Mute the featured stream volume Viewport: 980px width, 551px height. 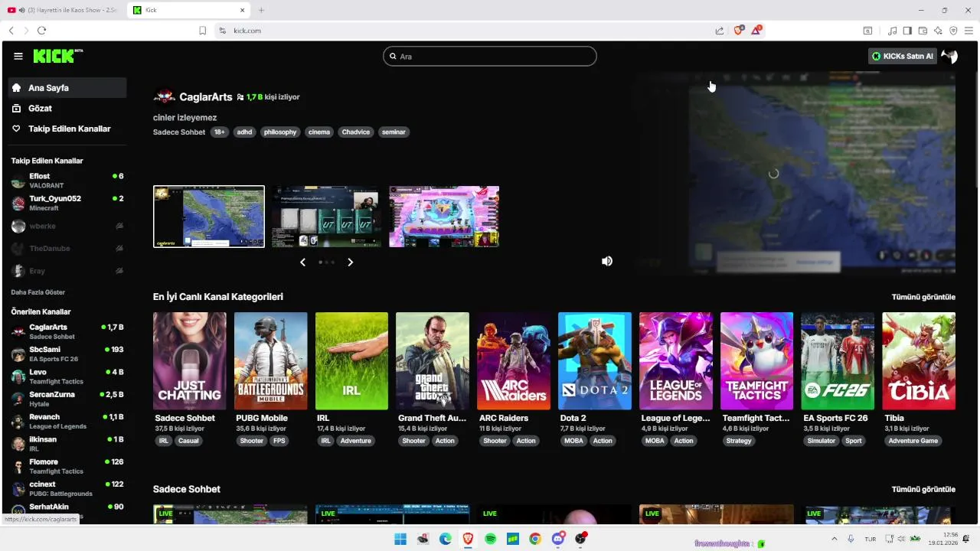607,261
